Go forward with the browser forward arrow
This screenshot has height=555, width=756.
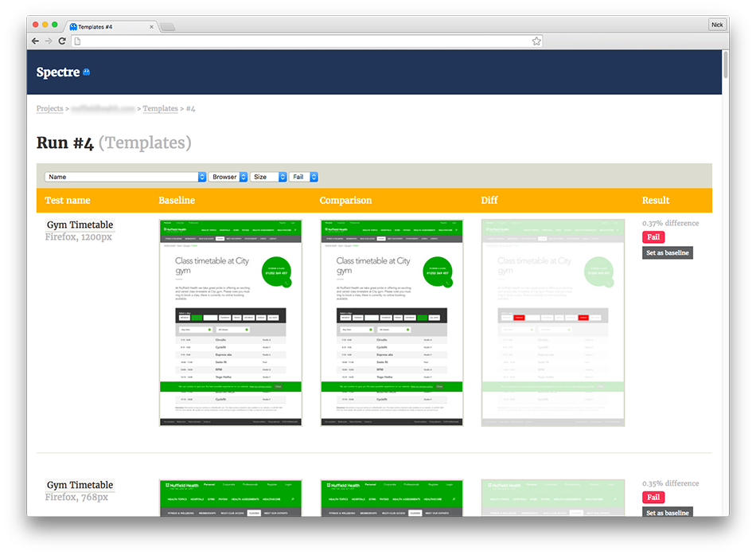pos(49,41)
